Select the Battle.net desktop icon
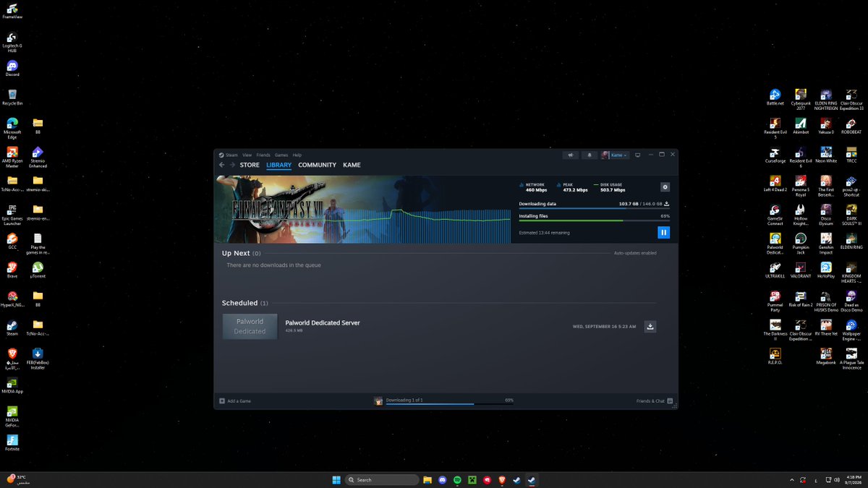 coord(775,98)
